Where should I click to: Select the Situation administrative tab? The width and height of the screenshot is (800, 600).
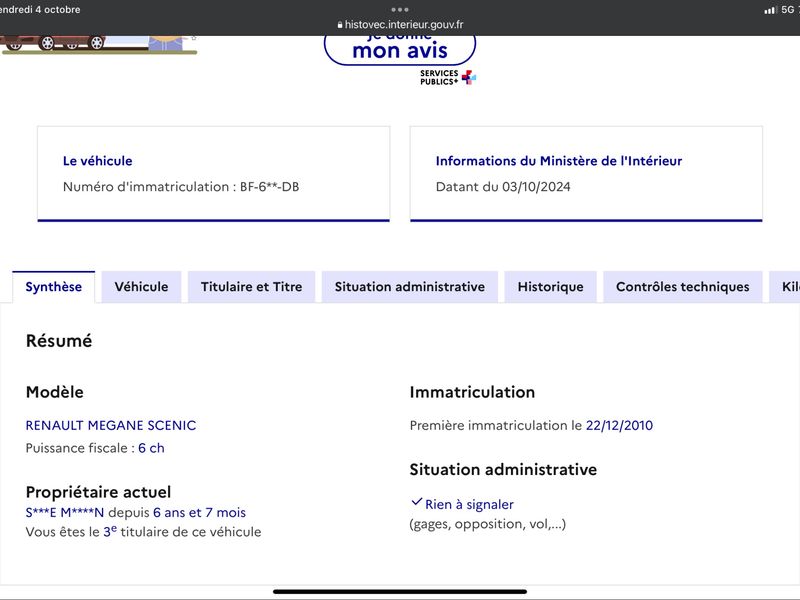click(x=410, y=287)
